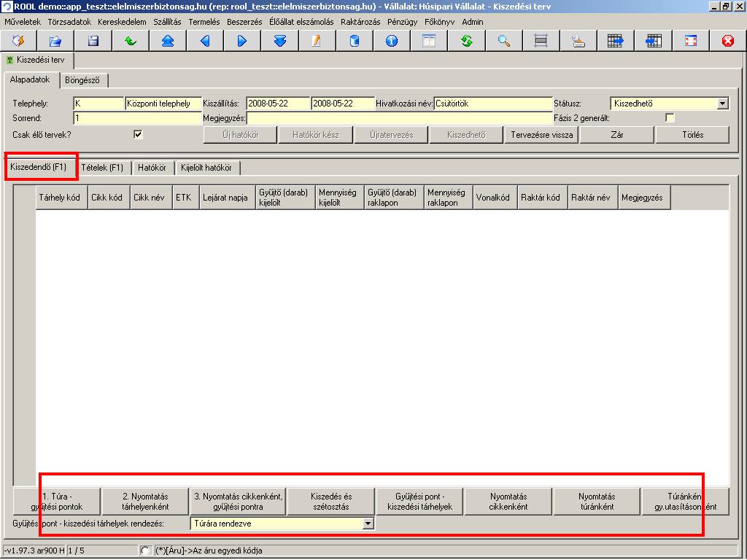This screenshot has height=560, width=747.
Task: Switch to the Kijelölt hatókör tab
Action: 208,168
